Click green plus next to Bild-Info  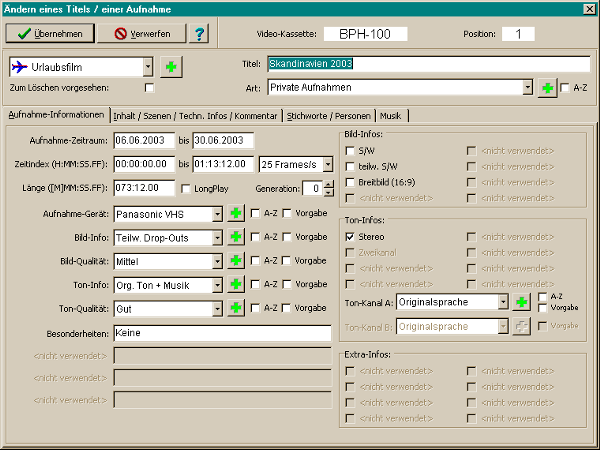click(x=236, y=237)
